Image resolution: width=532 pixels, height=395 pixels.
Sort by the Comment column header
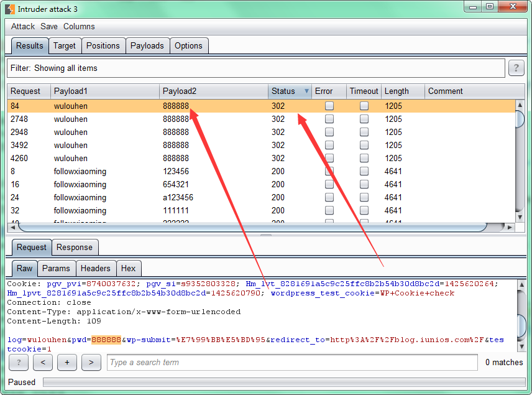pos(475,91)
